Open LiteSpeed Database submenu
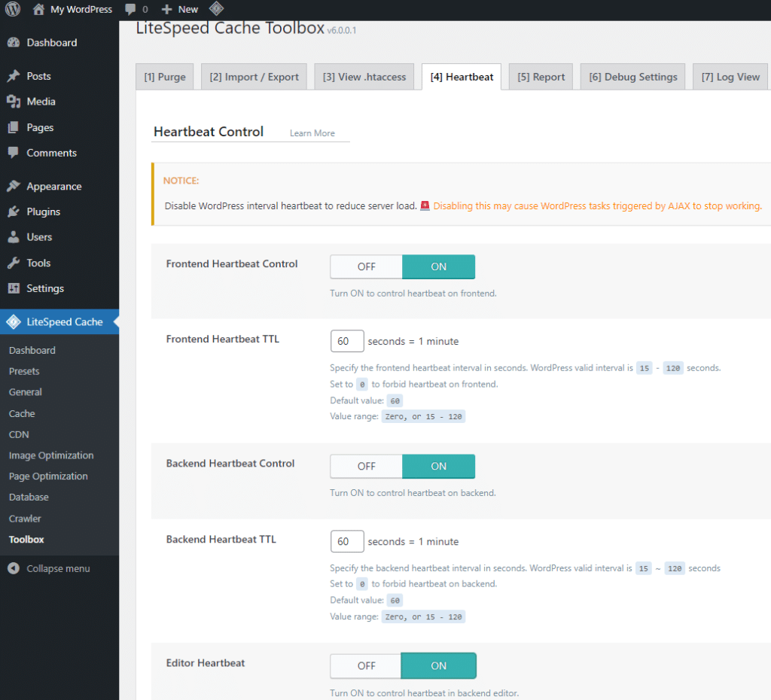The image size is (771, 700). pos(29,497)
